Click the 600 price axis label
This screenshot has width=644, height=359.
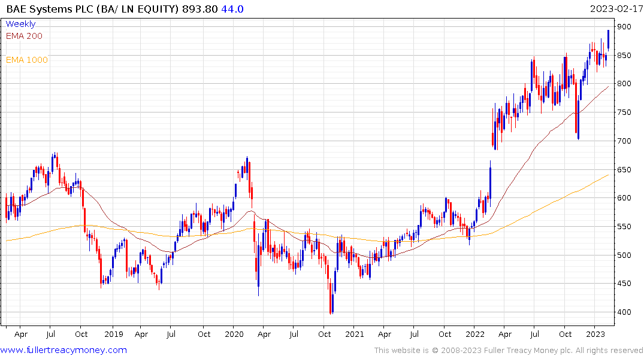point(624,198)
